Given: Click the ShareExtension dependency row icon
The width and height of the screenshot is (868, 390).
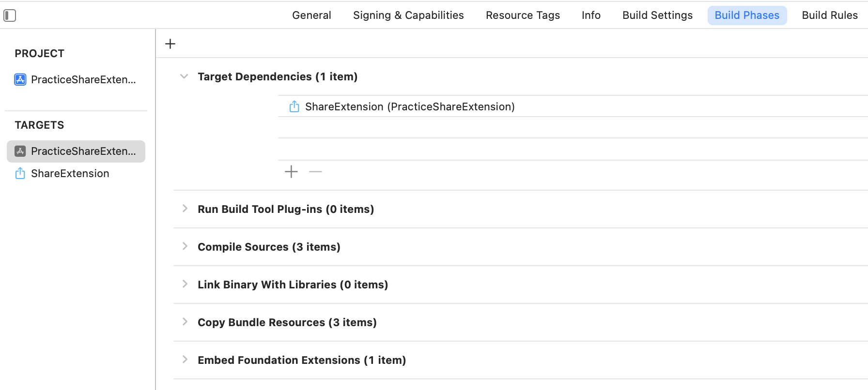Looking at the screenshot, I should tap(294, 106).
